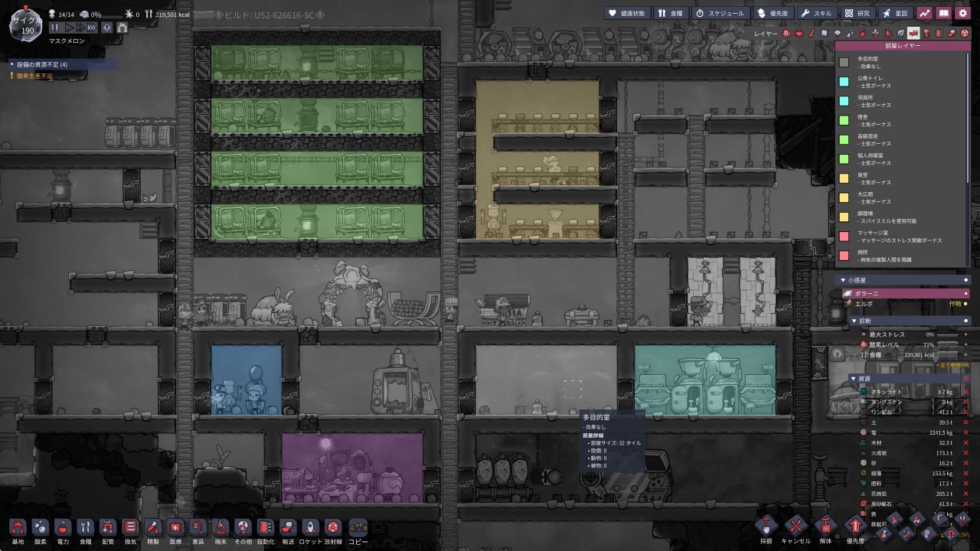Toggle the radiation overlay layer icon
This screenshot has width=980, height=551.
point(965,33)
